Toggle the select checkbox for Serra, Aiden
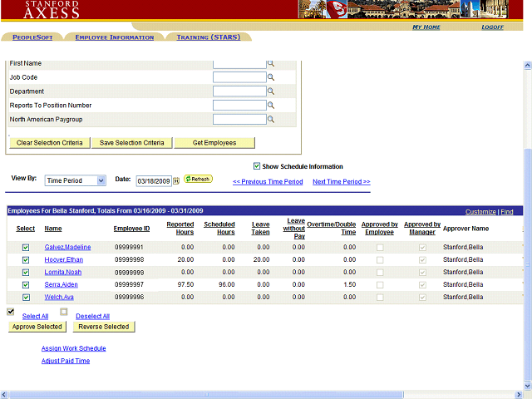This screenshot has width=532, height=399. tap(26, 285)
